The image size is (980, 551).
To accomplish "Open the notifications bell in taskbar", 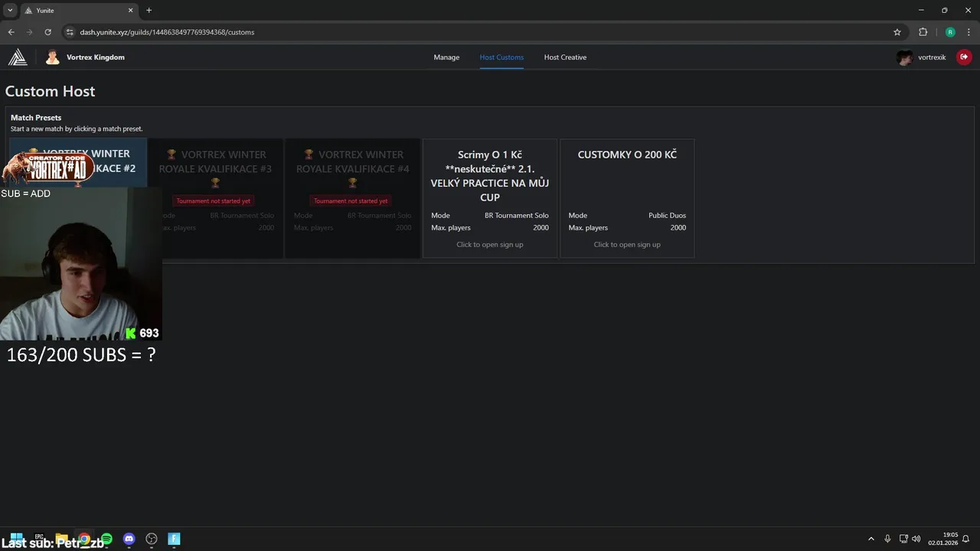I will click(966, 539).
